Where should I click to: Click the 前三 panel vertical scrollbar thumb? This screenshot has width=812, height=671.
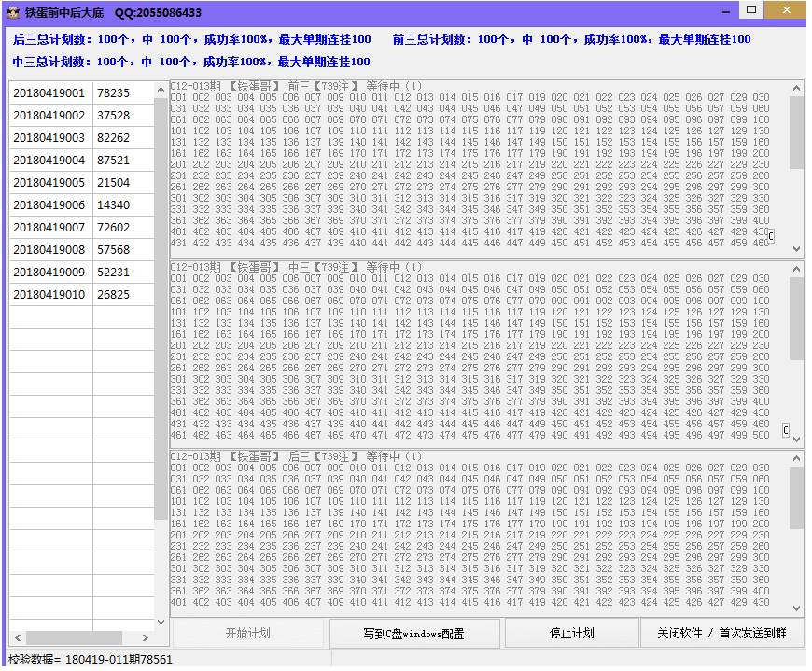pos(796,133)
